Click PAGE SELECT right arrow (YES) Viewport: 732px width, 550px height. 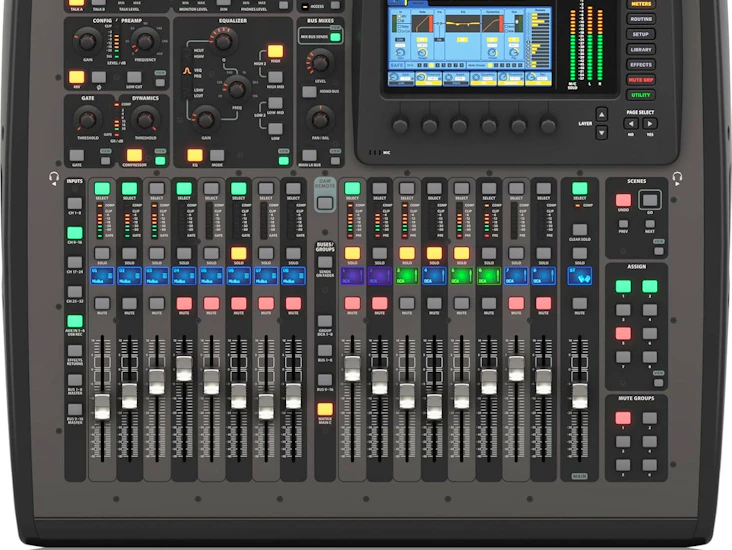click(x=649, y=124)
